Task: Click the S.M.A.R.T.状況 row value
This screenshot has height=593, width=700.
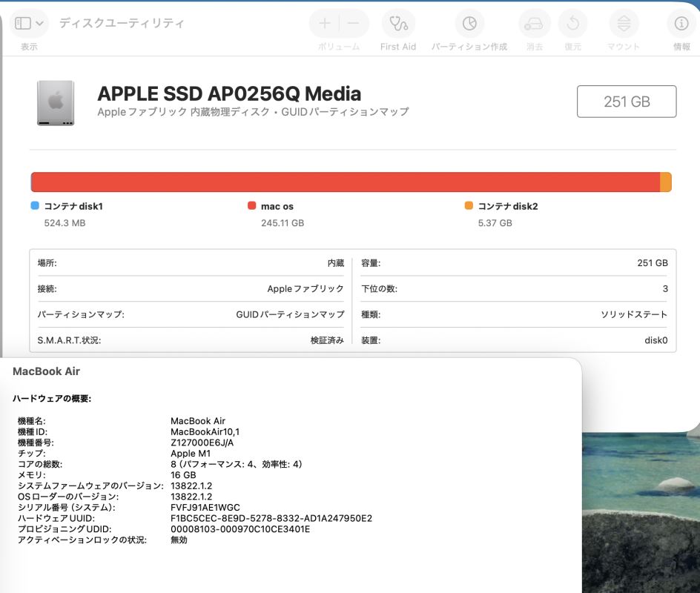Action: click(327, 340)
